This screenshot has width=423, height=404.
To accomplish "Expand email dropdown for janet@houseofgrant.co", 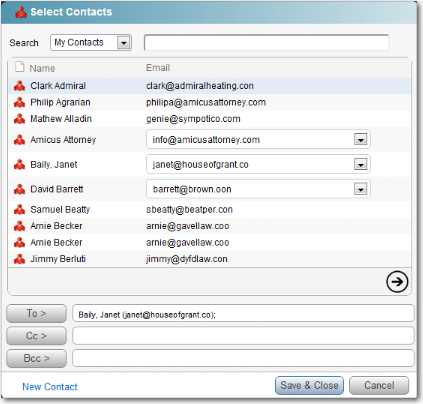I will [360, 164].
